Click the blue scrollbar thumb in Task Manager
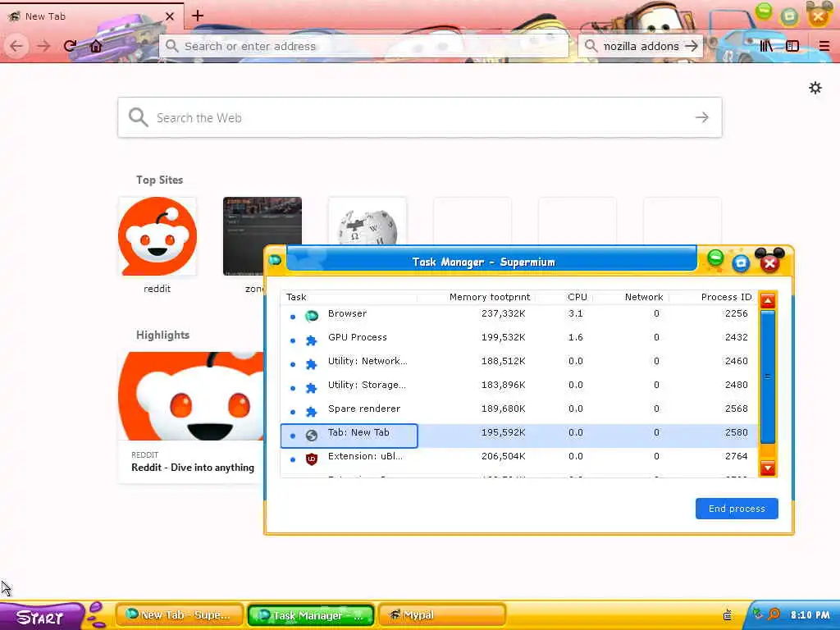The image size is (840, 630). click(x=768, y=377)
